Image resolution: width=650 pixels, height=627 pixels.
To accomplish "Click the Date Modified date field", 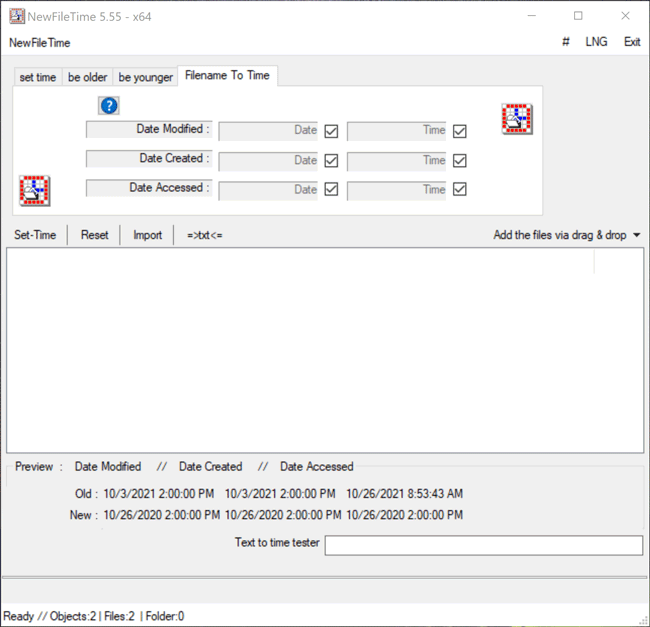I will tap(268, 131).
